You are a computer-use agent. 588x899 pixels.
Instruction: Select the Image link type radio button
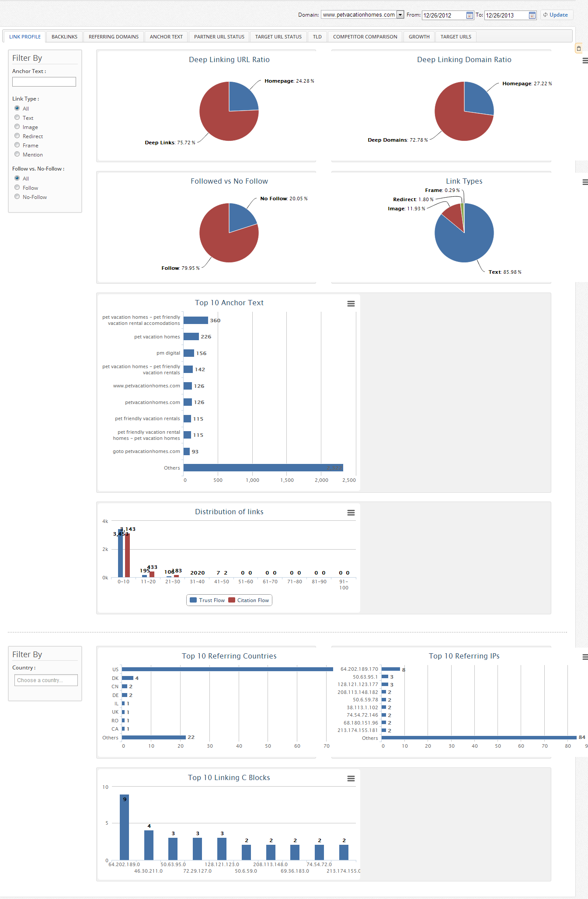pos(17,127)
